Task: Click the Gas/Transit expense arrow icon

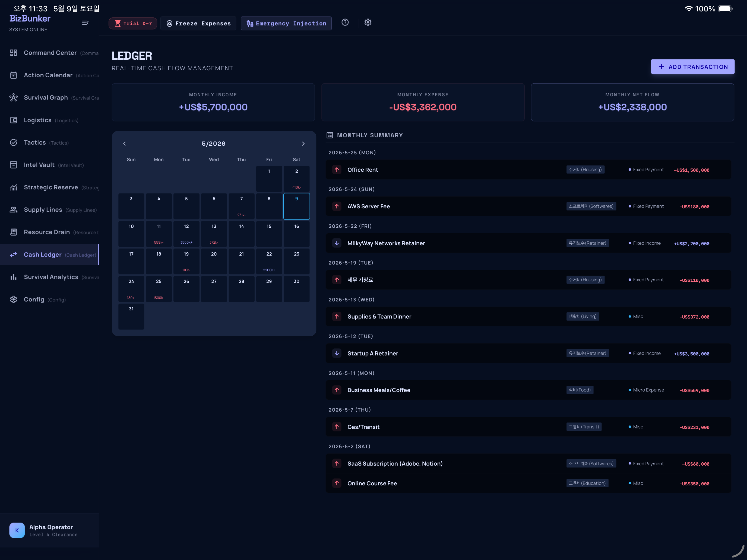Action: pyautogui.click(x=337, y=427)
